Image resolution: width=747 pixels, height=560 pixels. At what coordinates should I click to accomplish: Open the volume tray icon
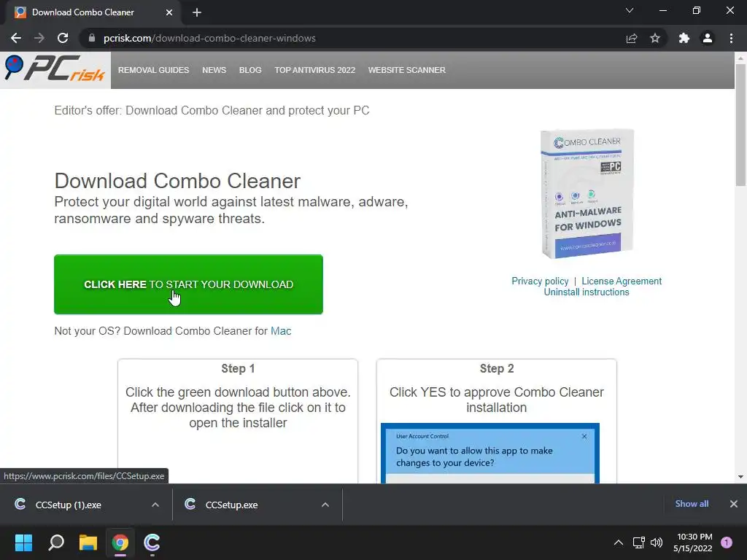click(x=657, y=542)
